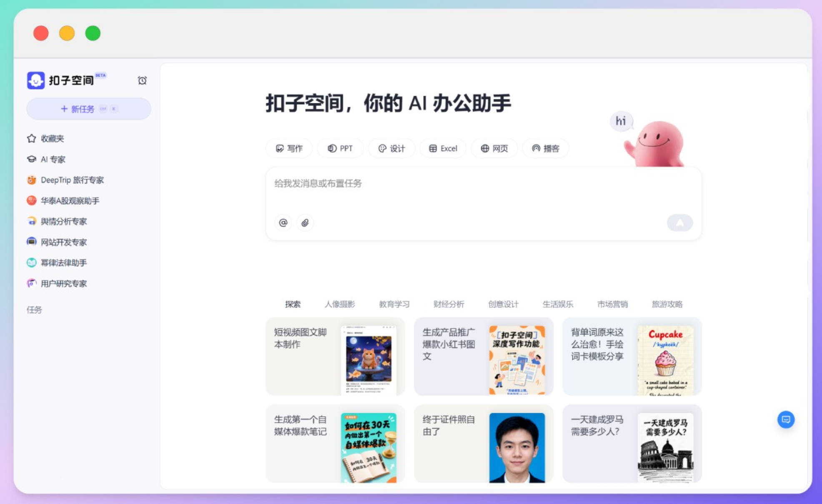Choose the 设计 design mode chip

point(391,148)
